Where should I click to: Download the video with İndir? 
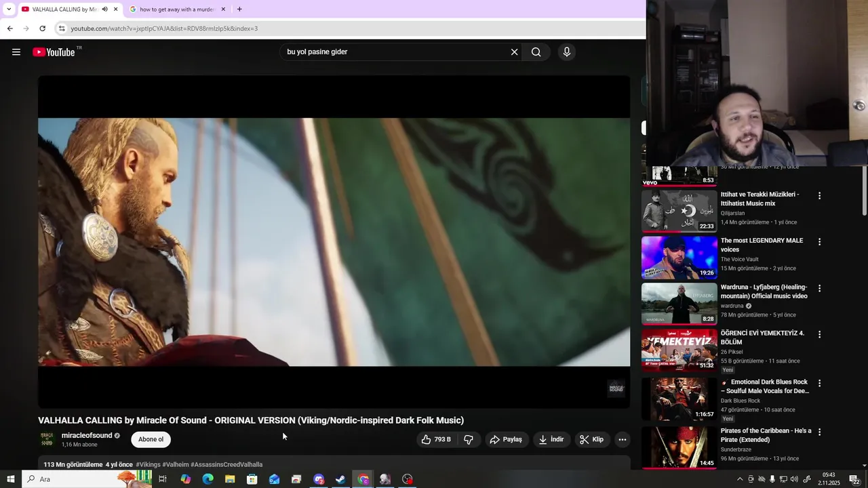coord(551,439)
